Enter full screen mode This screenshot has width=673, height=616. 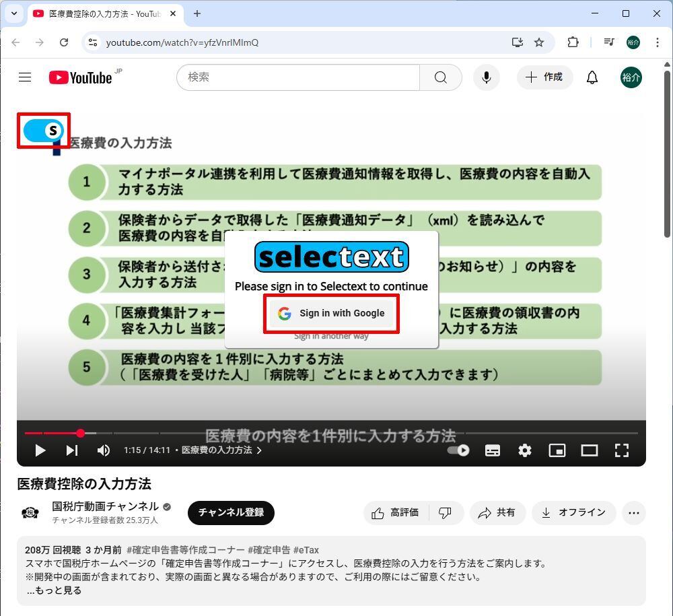coord(621,450)
